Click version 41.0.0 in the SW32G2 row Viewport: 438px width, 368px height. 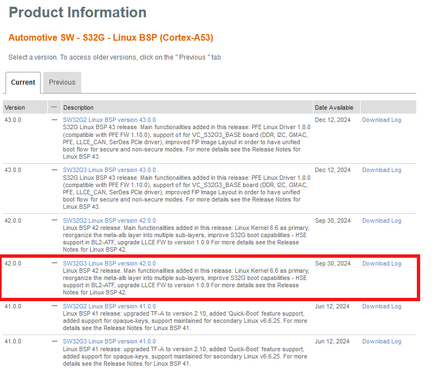pyautogui.click(x=13, y=306)
